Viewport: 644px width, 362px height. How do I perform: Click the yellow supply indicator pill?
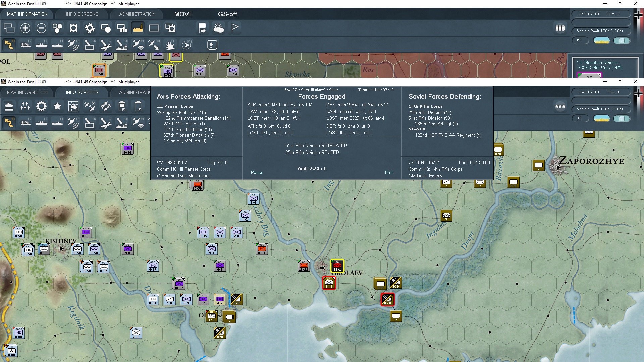click(602, 40)
